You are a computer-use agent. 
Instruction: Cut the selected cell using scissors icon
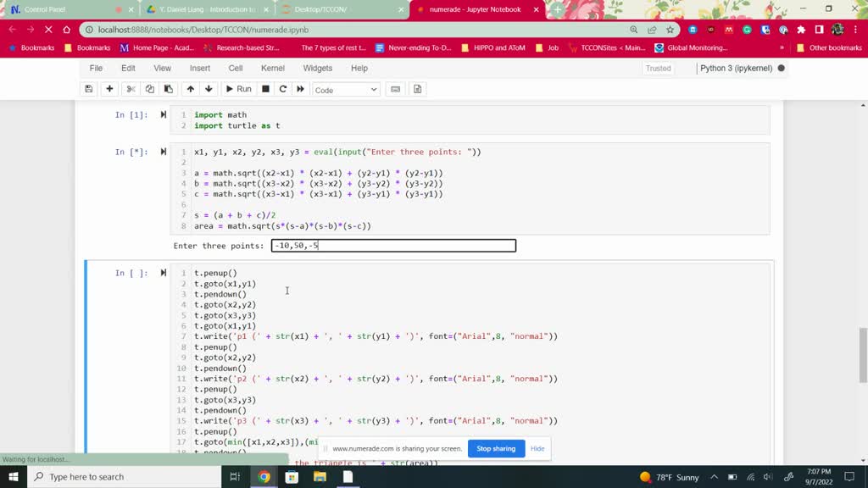130,89
